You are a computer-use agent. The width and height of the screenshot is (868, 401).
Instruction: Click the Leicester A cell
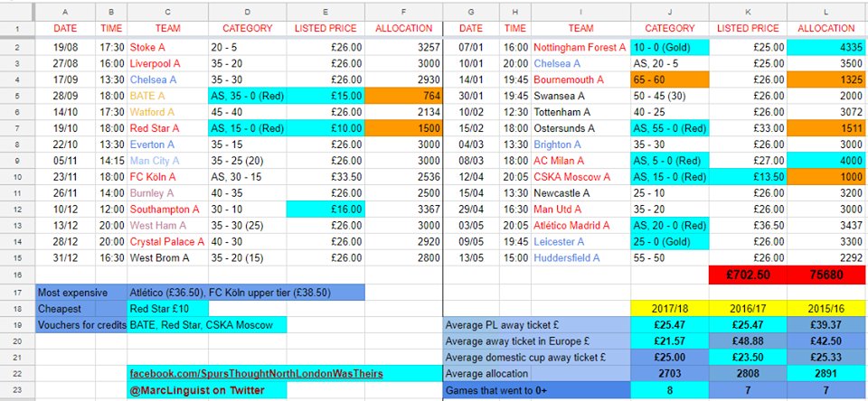[580, 242]
